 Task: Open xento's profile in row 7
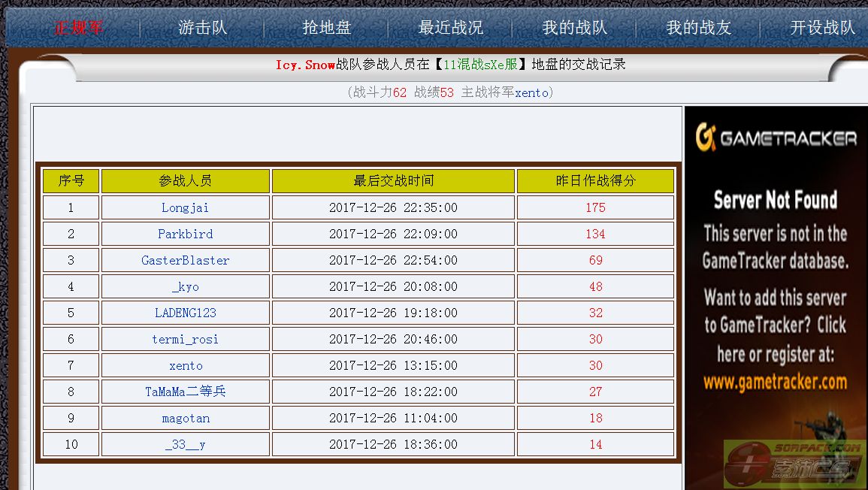pos(186,365)
